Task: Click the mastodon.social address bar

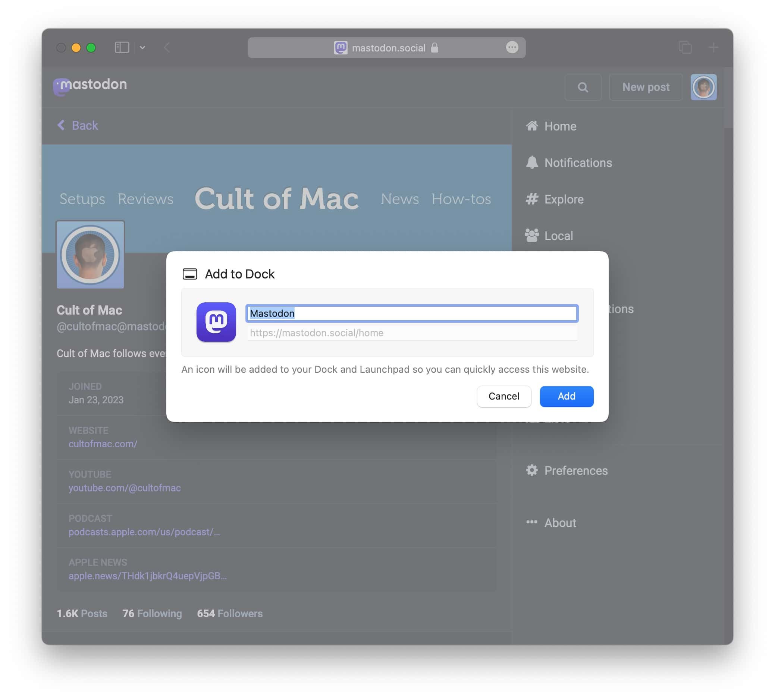Action: click(386, 48)
